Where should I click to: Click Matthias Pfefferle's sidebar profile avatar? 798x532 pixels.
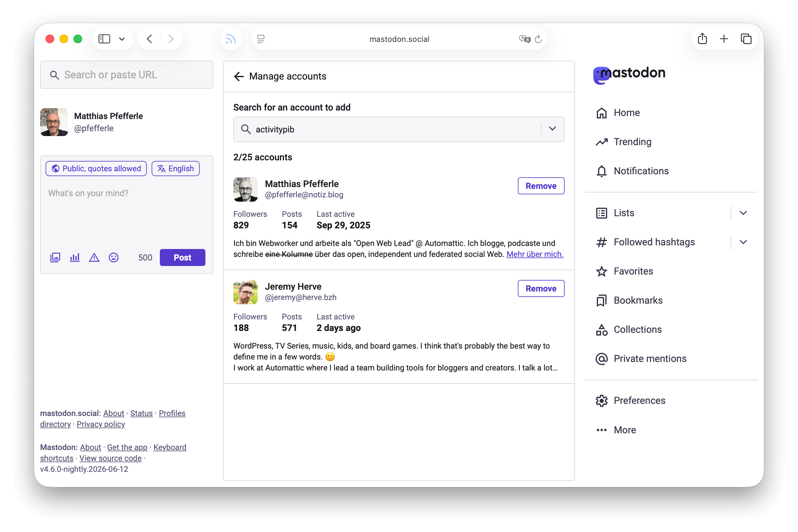(x=54, y=122)
